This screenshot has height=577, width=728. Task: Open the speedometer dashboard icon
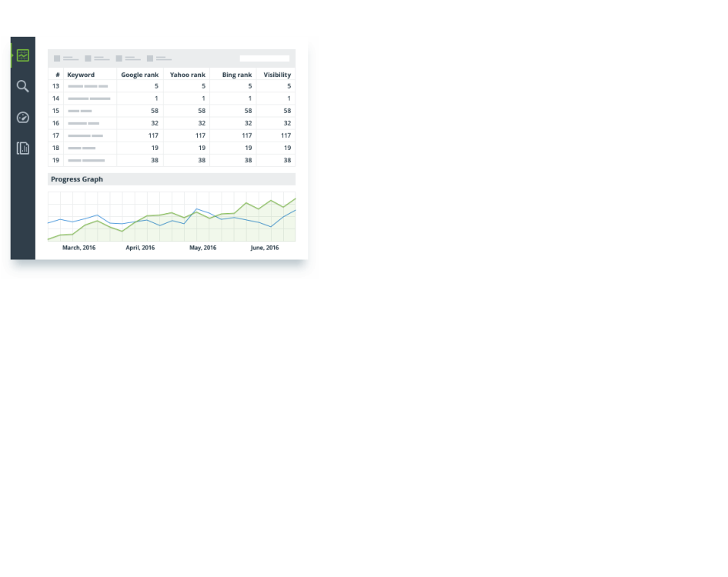coord(23,118)
